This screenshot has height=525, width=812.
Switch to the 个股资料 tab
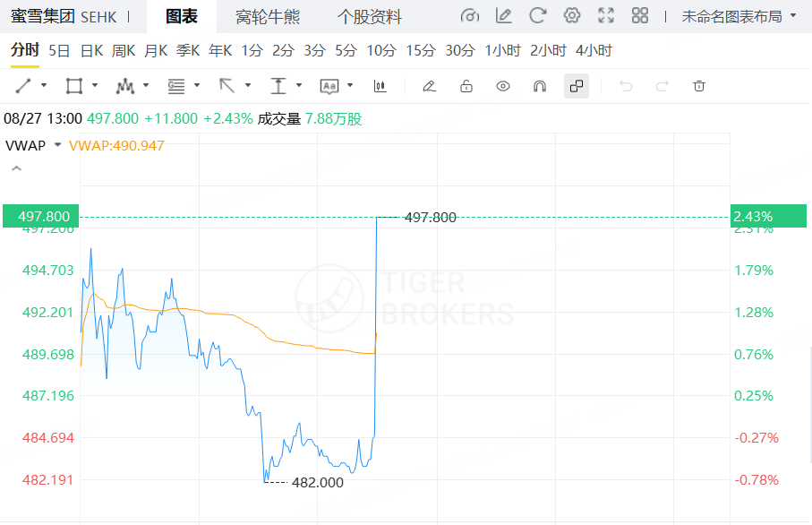click(369, 17)
